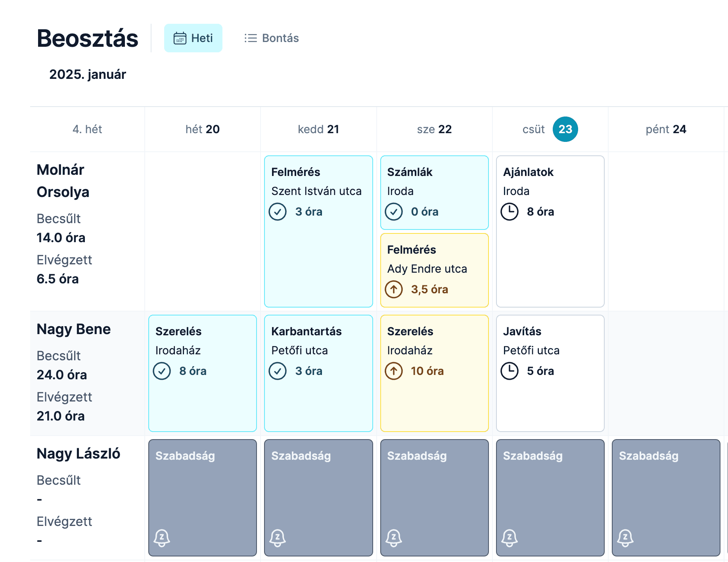
Task: Click the snooze bell on Monday's Szabadság card
Action: click(162, 538)
